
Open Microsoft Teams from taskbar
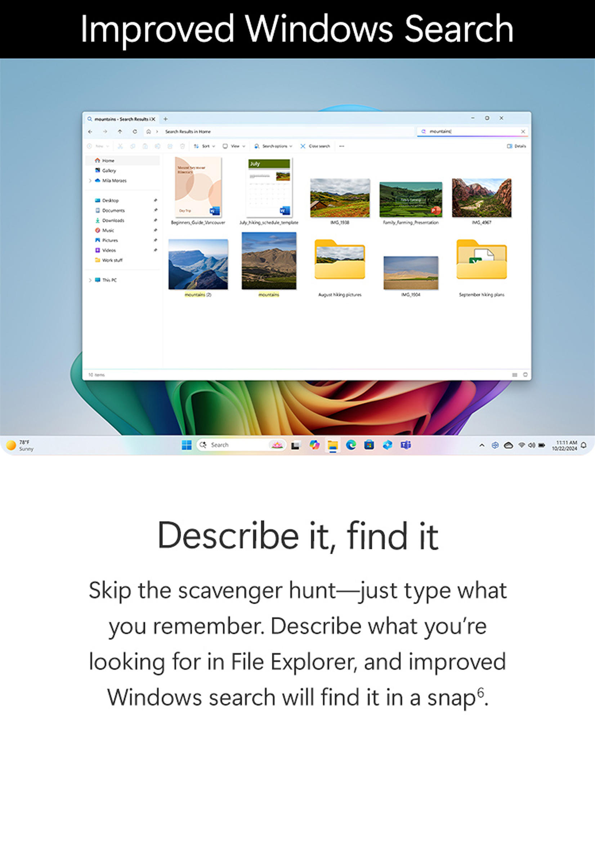(x=406, y=445)
